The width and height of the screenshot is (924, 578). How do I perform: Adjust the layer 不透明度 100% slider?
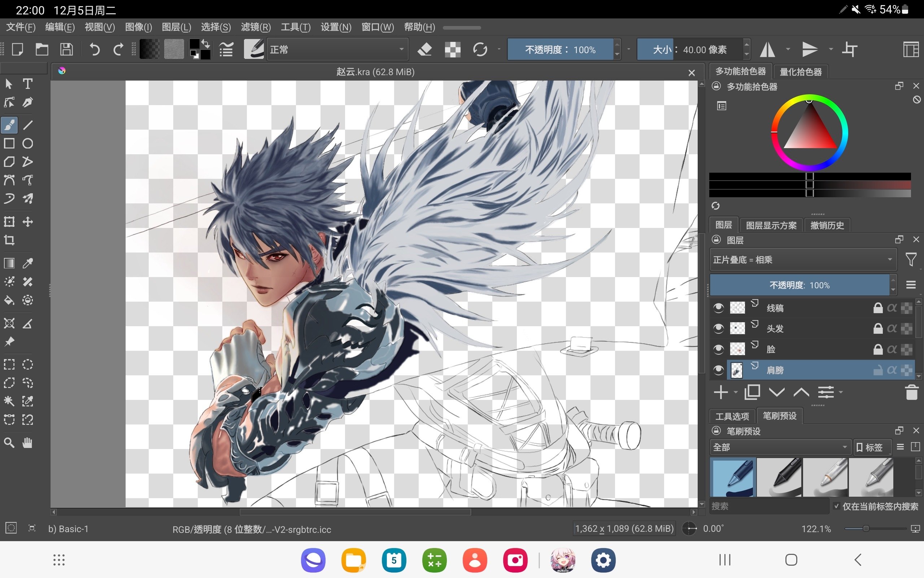click(799, 285)
